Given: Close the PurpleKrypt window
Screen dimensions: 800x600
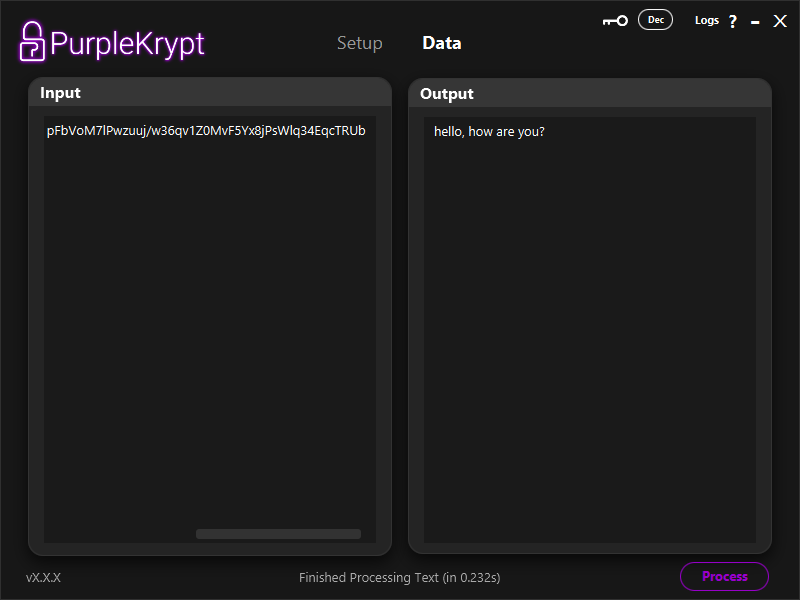Looking at the screenshot, I should point(780,21).
